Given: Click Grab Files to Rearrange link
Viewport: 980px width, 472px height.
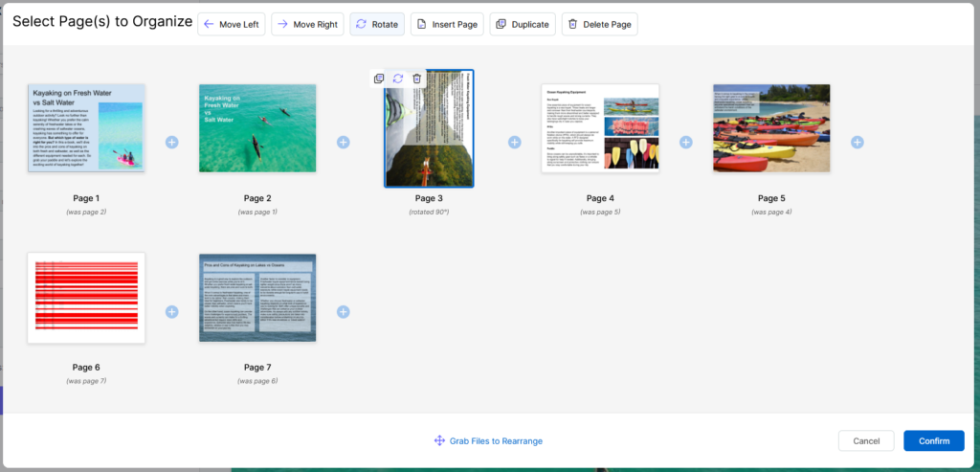Looking at the screenshot, I should point(489,440).
